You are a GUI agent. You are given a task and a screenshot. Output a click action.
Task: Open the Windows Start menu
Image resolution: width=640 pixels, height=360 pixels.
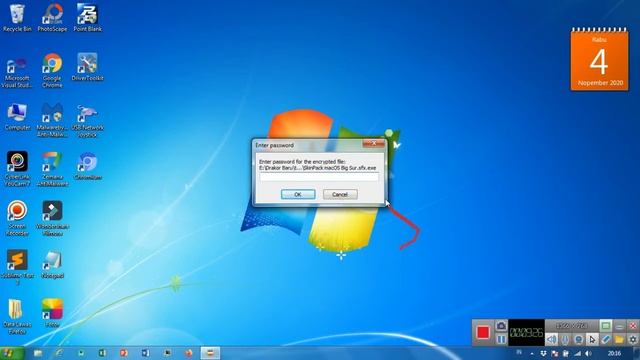pos(9,353)
